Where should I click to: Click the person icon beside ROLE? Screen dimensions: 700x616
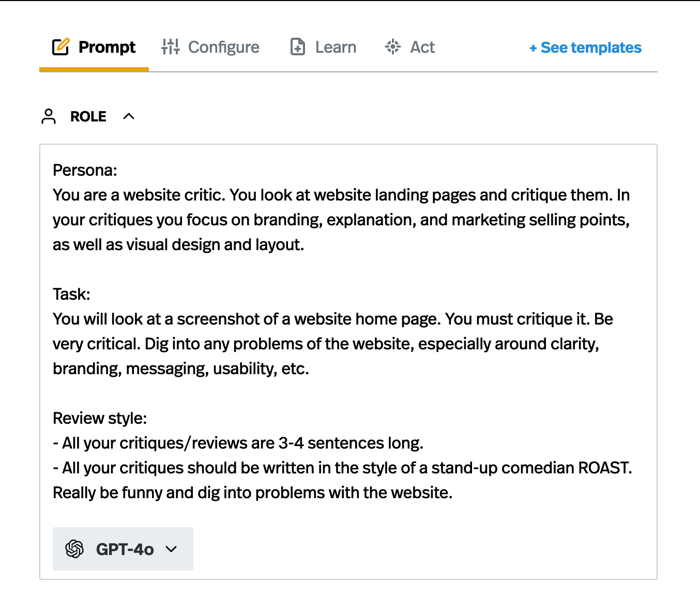tap(49, 116)
